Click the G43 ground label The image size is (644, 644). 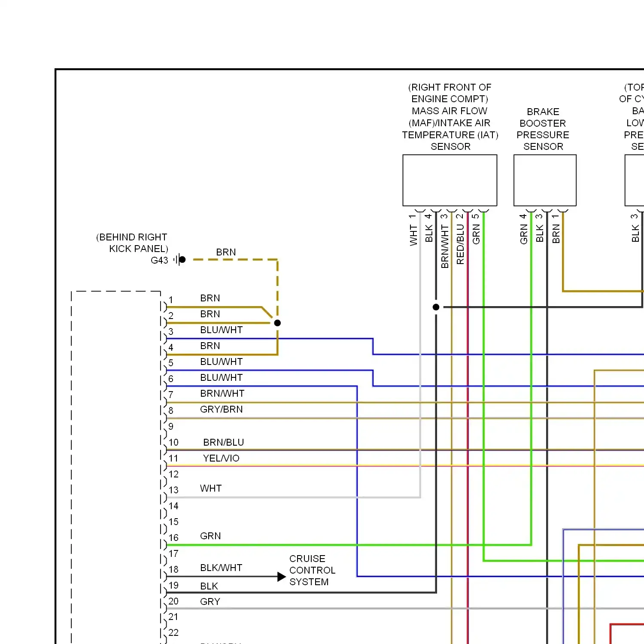point(159,260)
